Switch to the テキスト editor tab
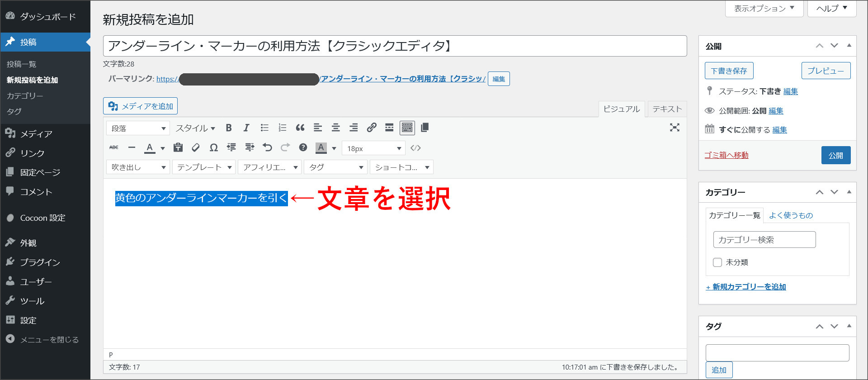 click(x=667, y=109)
